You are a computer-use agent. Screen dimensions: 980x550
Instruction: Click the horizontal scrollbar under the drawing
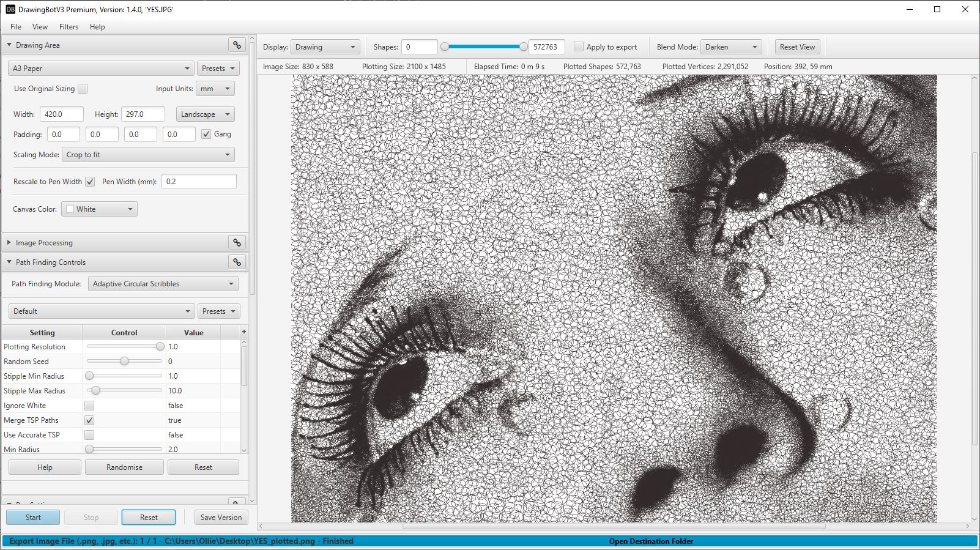pos(614,526)
